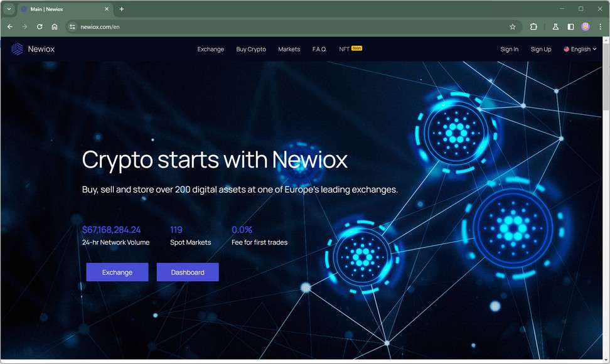Click the Newiox logo icon
Viewport: 610px width, 364px height.
tap(17, 49)
